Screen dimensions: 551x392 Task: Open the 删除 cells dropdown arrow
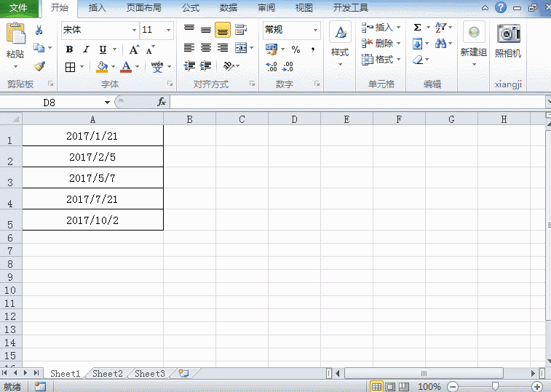[x=398, y=43]
